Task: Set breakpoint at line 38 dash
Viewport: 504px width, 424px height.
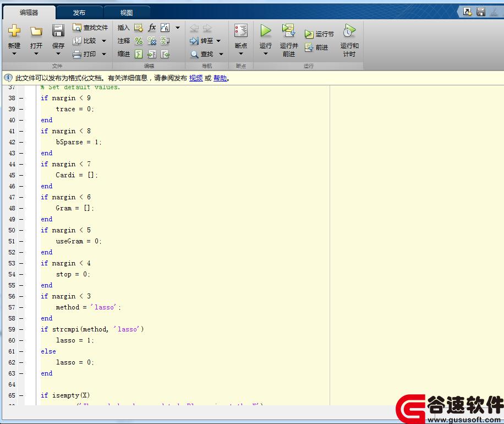Action: click(x=21, y=98)
